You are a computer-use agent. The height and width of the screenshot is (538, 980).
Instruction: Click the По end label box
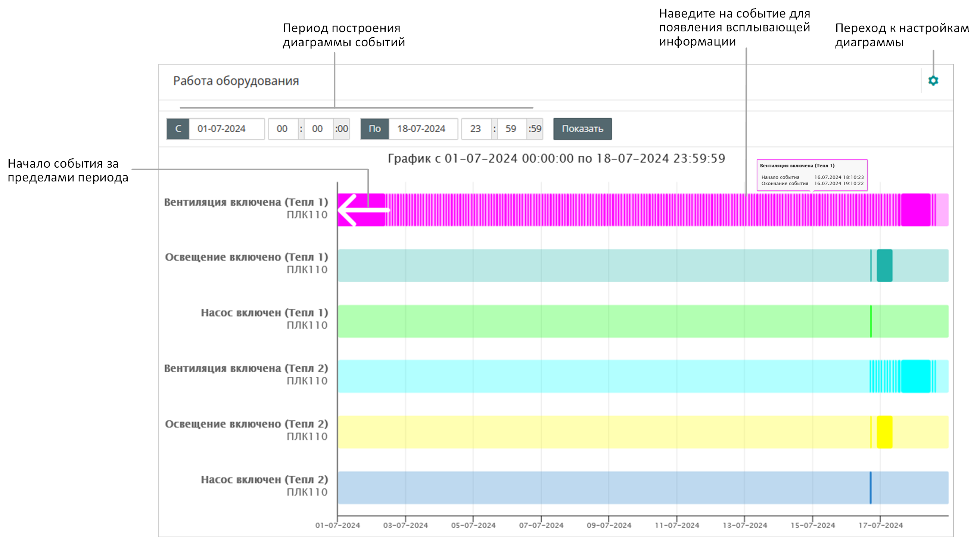[x=374, y=128]
